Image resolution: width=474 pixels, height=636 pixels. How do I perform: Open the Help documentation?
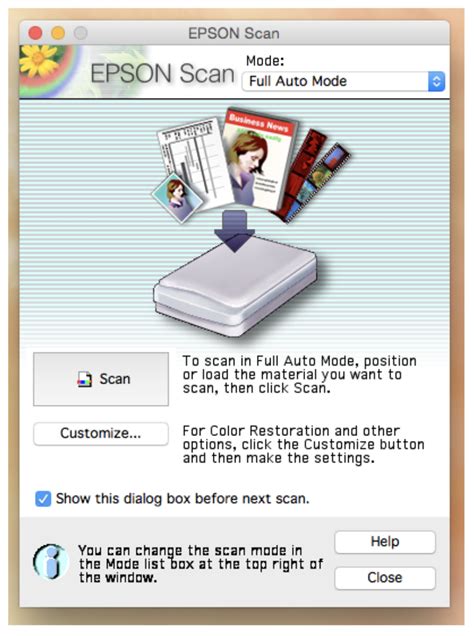pyautogui.click(x=385, y=542)
